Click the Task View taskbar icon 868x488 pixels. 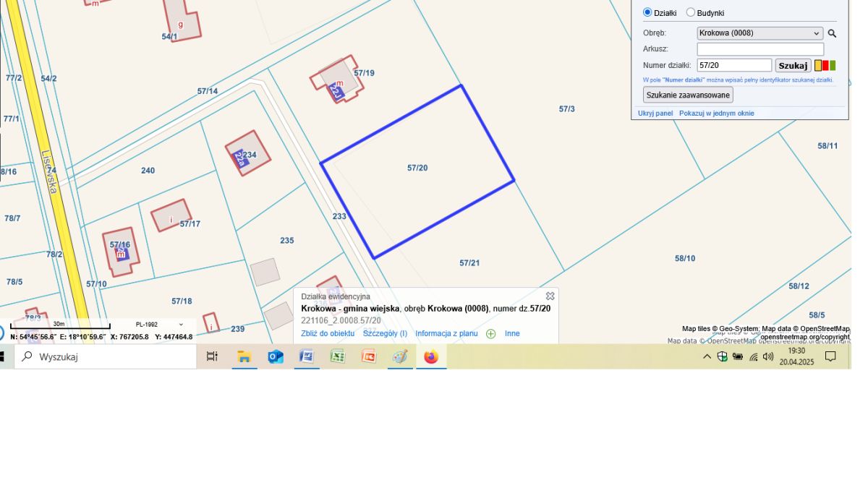click(x=212, y=356)
